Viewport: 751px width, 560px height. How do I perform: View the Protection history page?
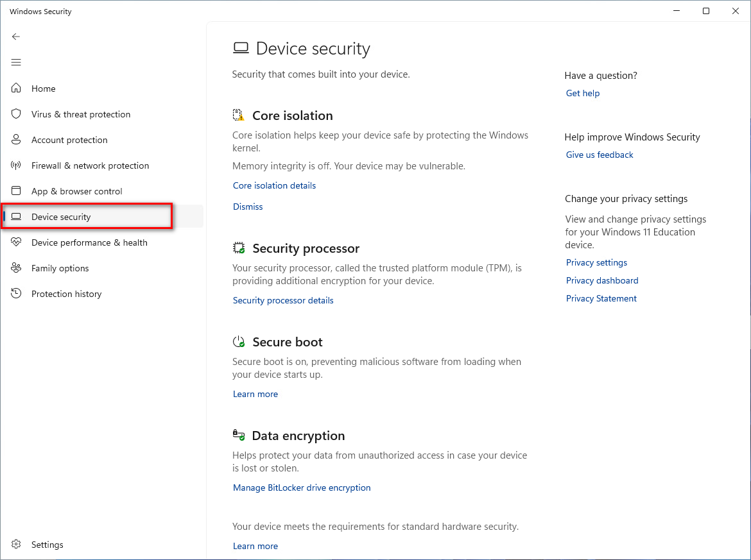point(66,294)
